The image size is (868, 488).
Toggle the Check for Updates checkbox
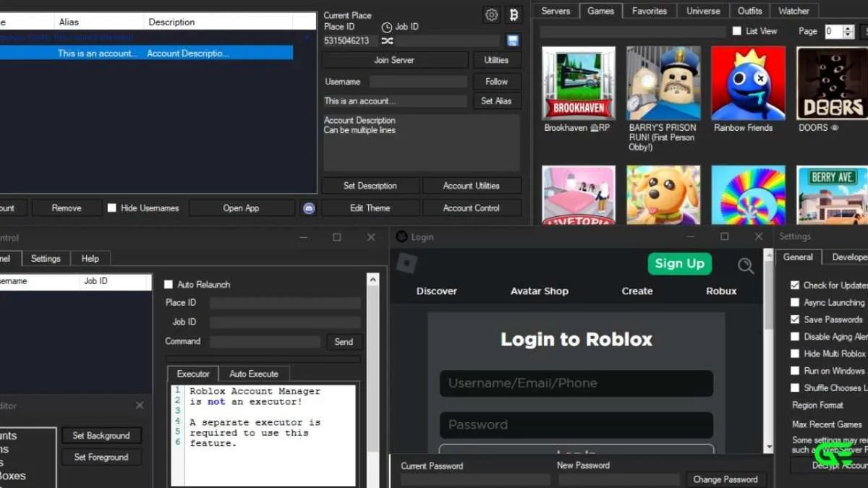click(x=795, y=285)
